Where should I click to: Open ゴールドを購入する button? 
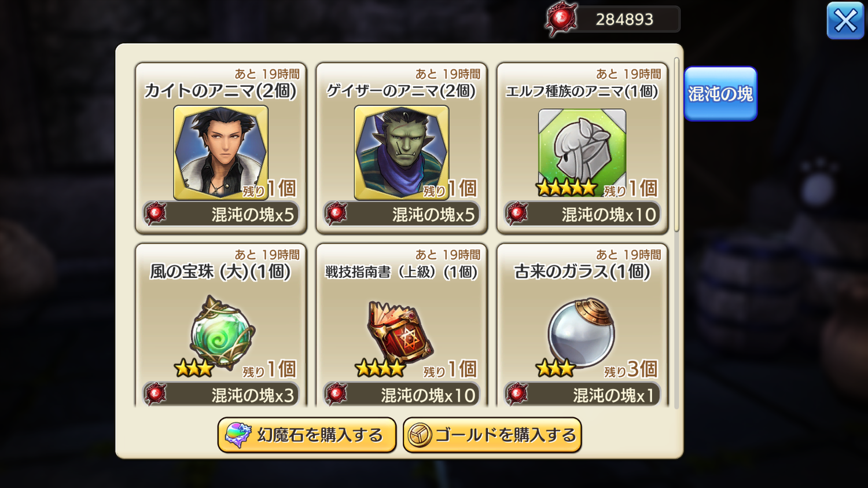tap(492, 435)
